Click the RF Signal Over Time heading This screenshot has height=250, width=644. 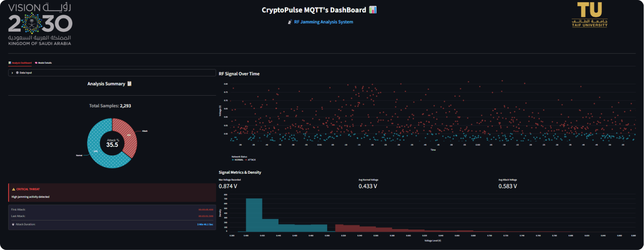(x=239, y=74)
